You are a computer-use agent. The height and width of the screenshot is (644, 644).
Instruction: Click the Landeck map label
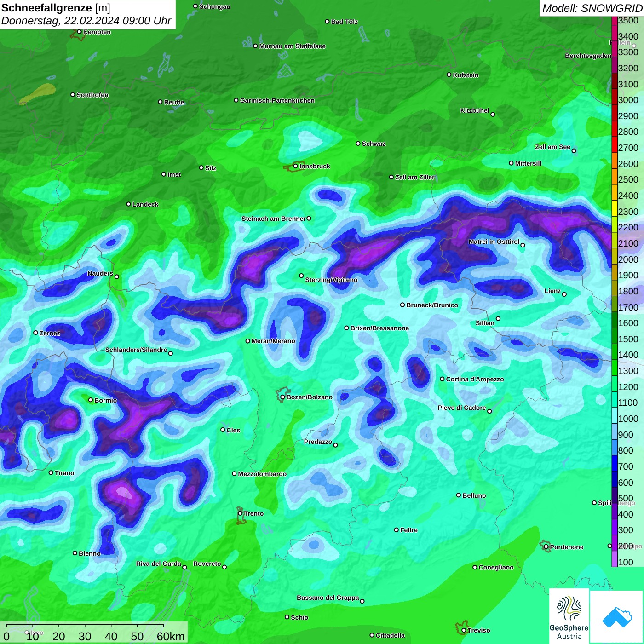point(145,204)
